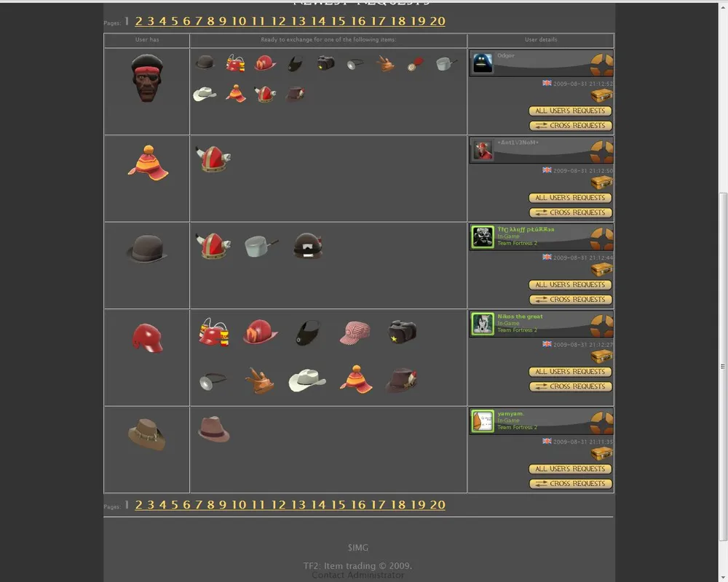Click the white cowboy hat in Nikos' row
Viewport: 728px width, 582px height.
tap(307, 380)
